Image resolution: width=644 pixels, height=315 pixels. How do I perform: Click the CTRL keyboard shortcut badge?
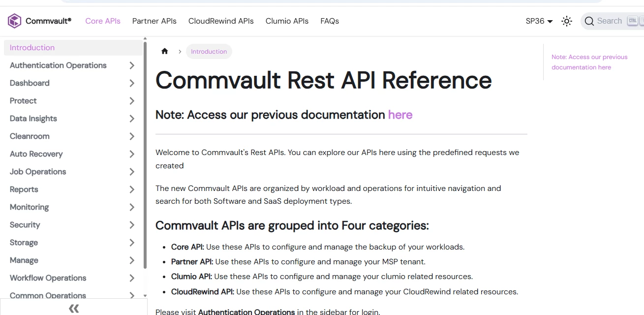click(x=632, y=21)
